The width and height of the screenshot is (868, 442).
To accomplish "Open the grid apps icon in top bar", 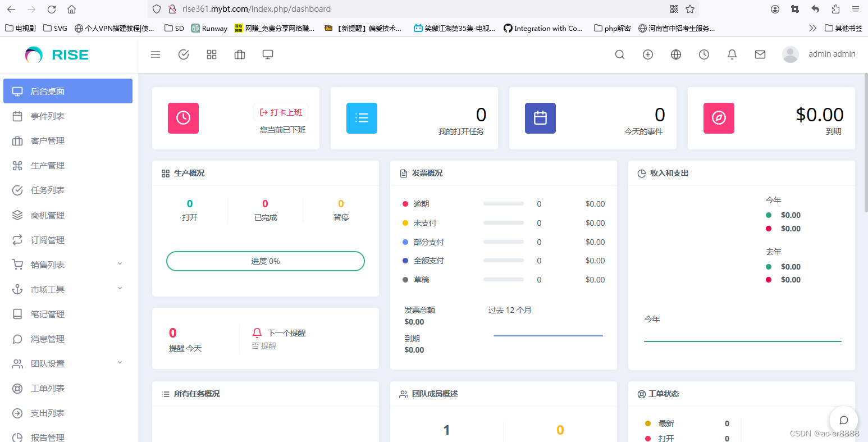I will (x=212, y=54).
